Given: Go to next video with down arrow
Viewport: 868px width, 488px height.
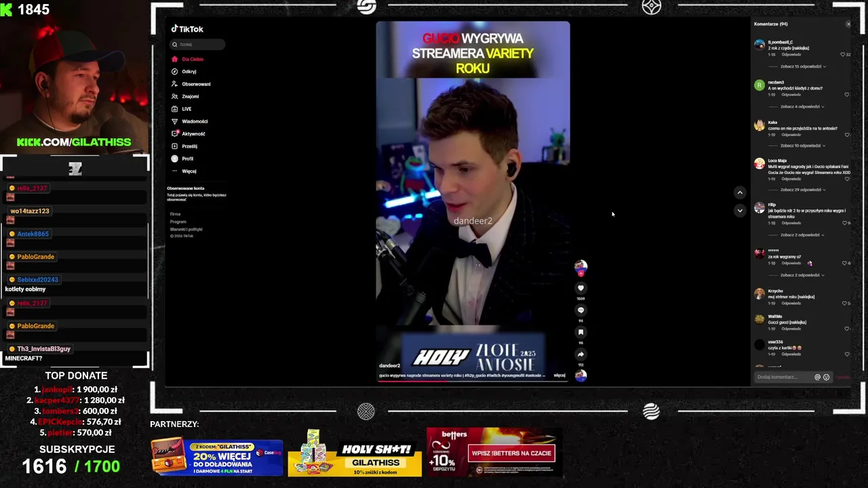Looking at the screenshot, I should 740,210.
